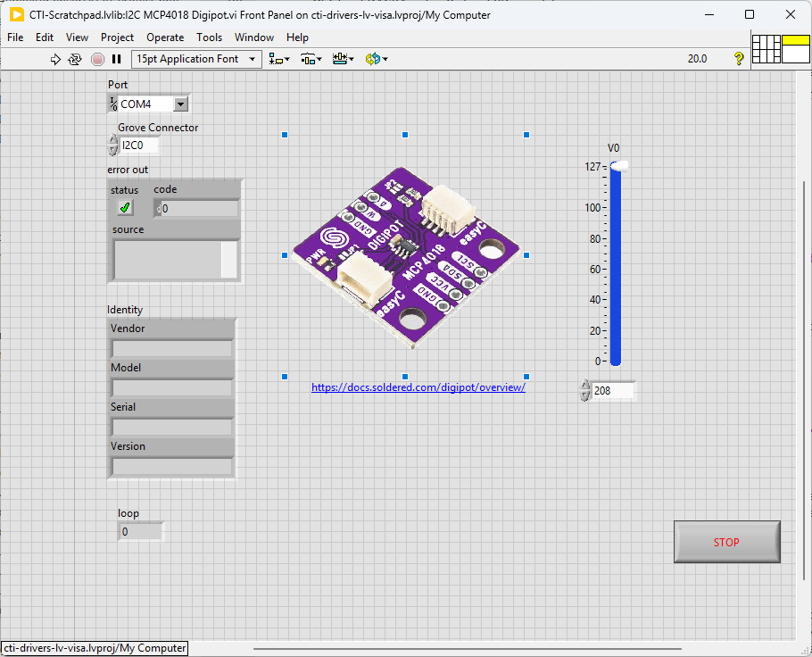
Task: Click the red STOP button
Action: [x=726, y=542]
